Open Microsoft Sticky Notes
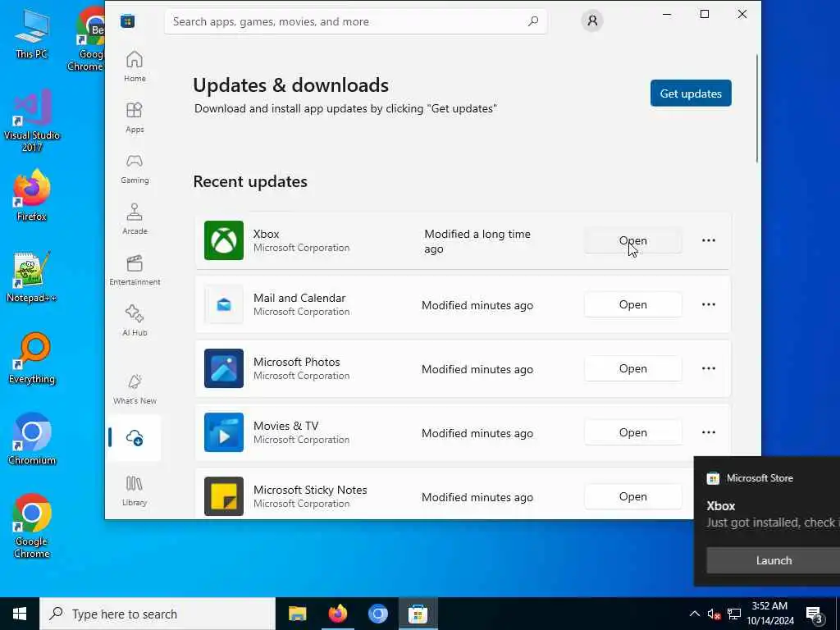Screen dimensions: 840x630 632,496
